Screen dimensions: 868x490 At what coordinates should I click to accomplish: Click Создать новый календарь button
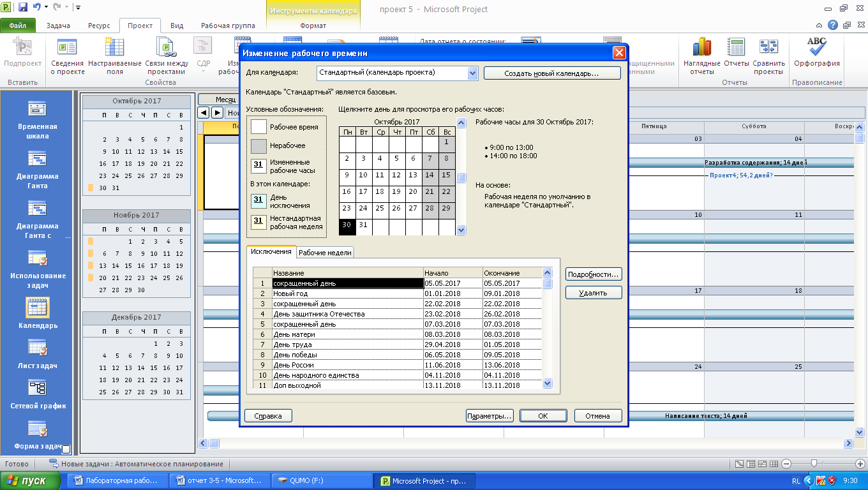pyautogui.click(x=552, y=73)
